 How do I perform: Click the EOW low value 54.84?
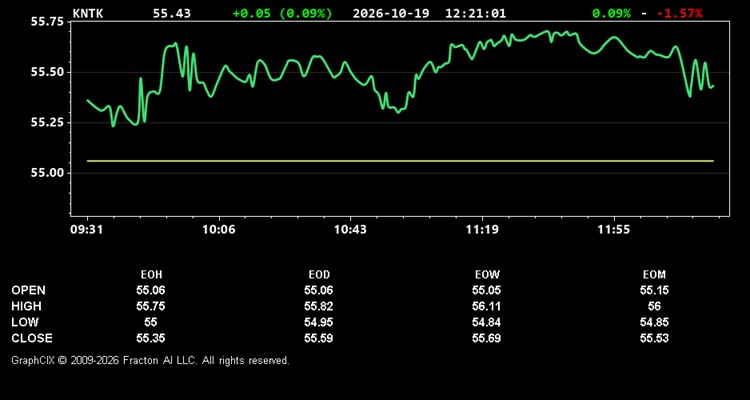(x=486, y=322)
